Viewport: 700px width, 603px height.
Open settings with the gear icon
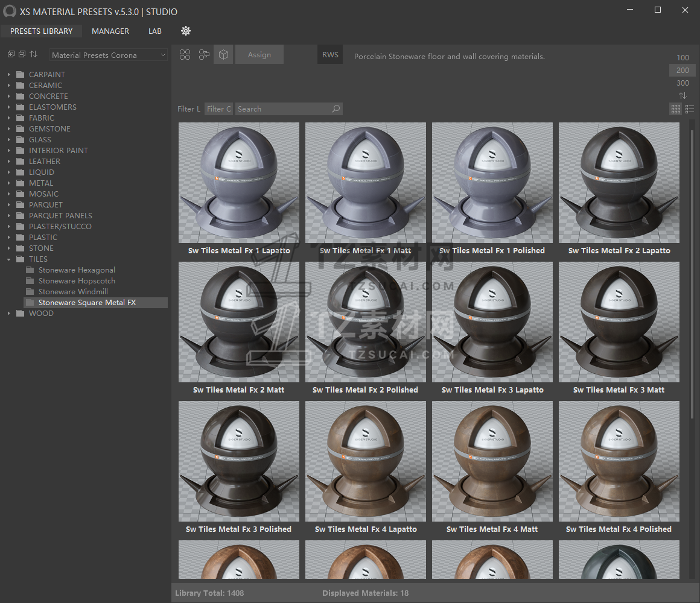(x=186, y=31)
